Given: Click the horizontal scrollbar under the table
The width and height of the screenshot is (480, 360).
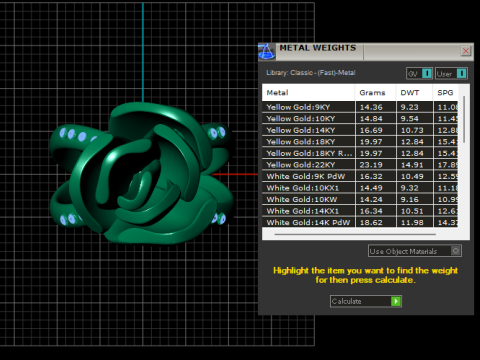Looking at the screenshot, I should click(355, 234).
